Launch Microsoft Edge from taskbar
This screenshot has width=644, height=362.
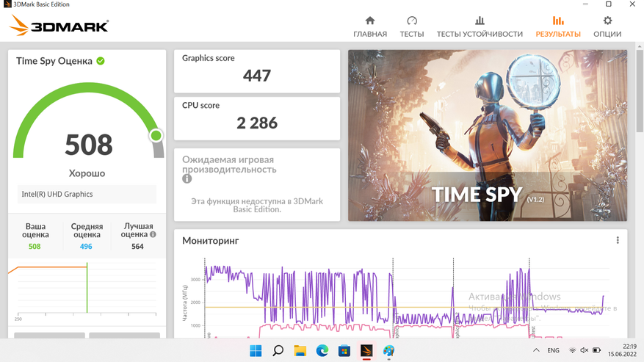point(322,350)
